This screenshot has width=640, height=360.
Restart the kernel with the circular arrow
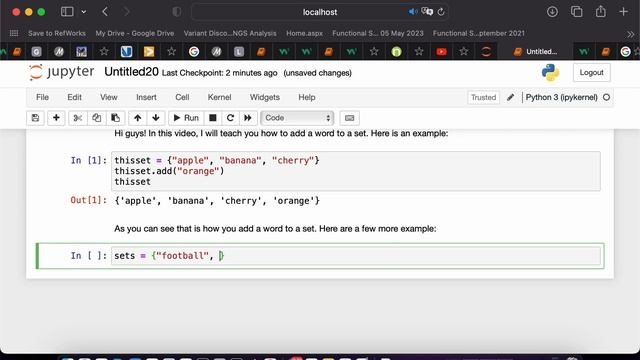click(x=230, y=118)
